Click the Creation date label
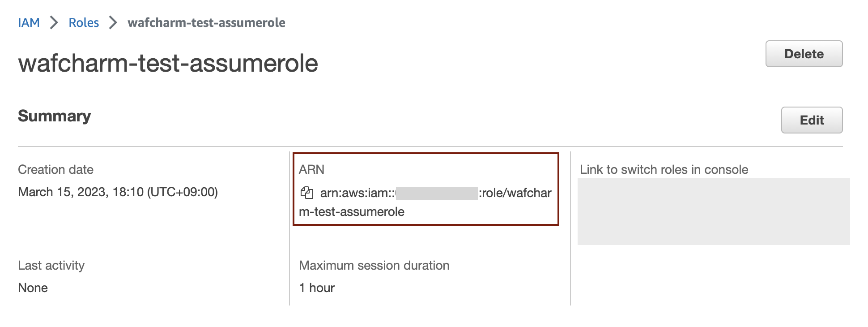 [55, 169]
